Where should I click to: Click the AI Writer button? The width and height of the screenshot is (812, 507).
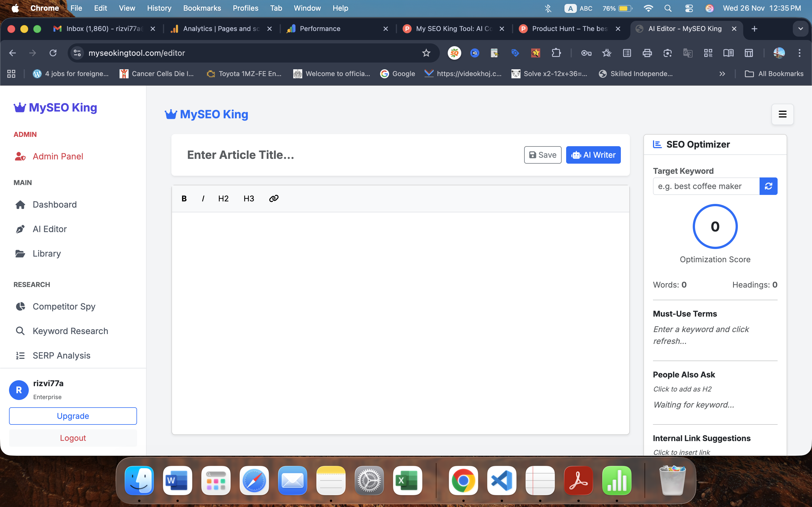593,155
